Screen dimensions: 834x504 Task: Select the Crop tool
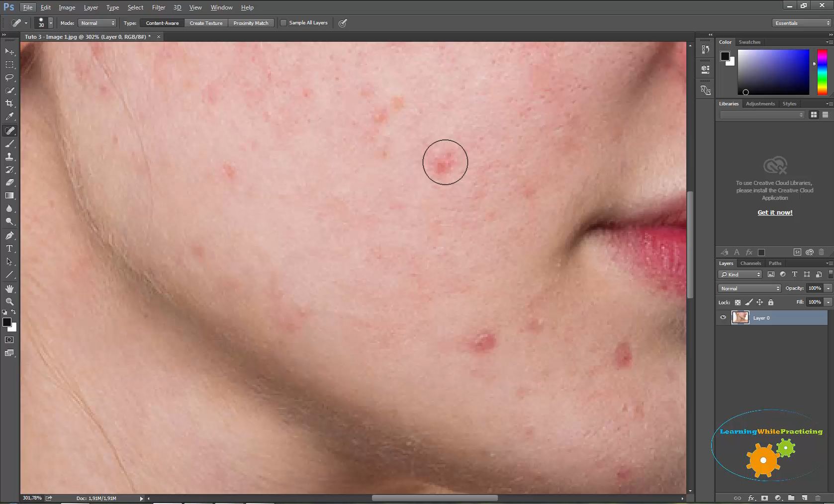[9, 103]
